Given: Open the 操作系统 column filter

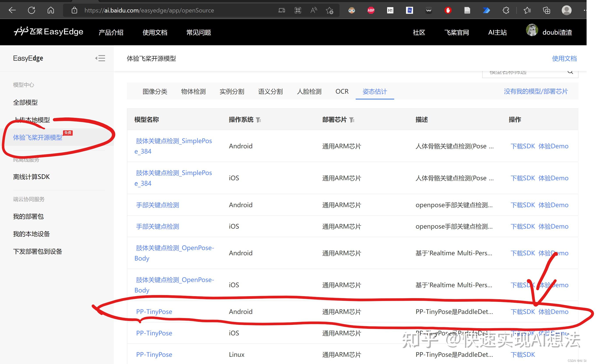Looking at the screenshot, I should 259,120.
